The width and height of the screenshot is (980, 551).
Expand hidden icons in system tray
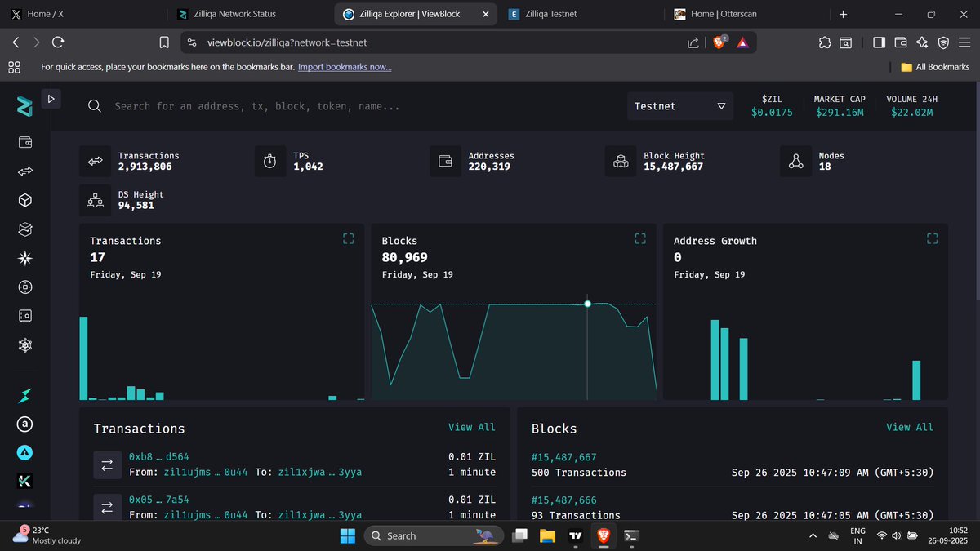pos(813,536)
